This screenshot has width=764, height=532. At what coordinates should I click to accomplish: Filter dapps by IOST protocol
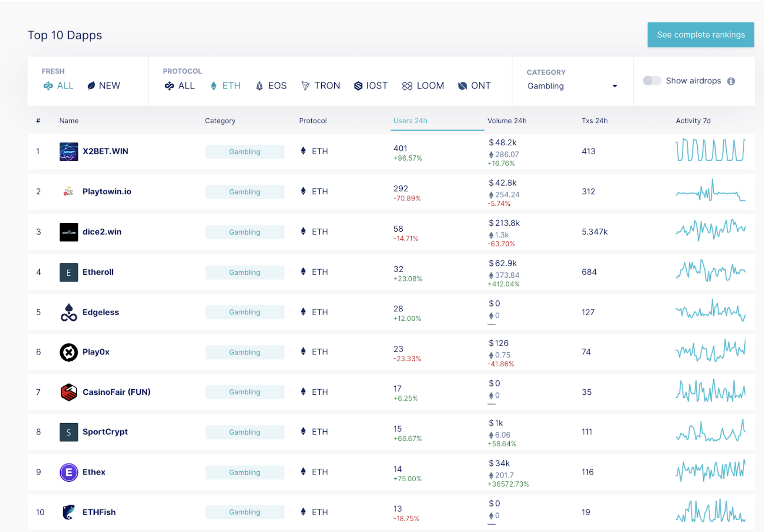tap(371, 86)
